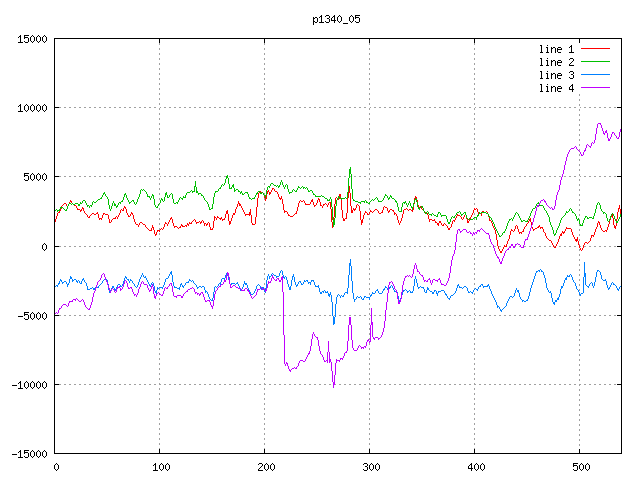Click the -10000 y-axis tick label
This screenshot has height=480, width=640.
point(27,384)
